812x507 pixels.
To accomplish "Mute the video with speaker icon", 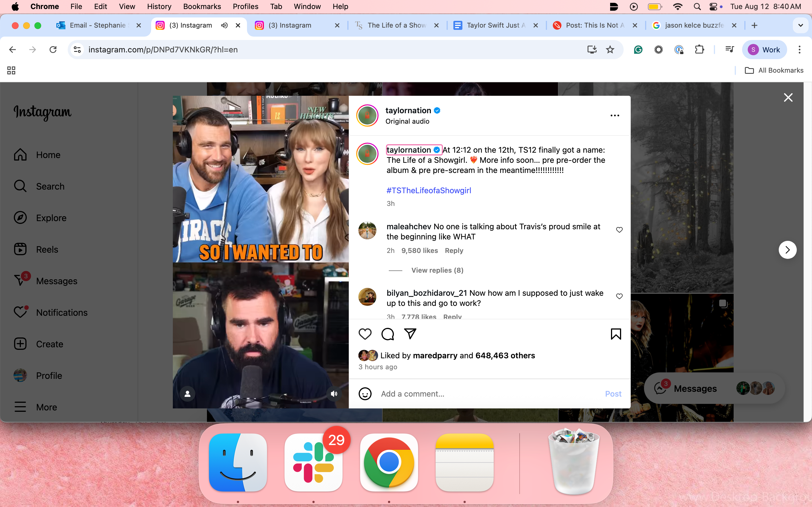I will click(334, 394).
